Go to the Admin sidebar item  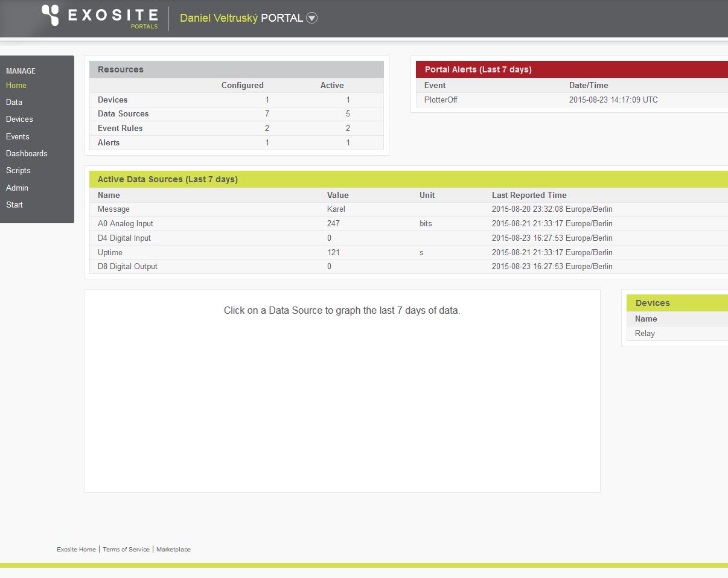(x=17, y=188)
